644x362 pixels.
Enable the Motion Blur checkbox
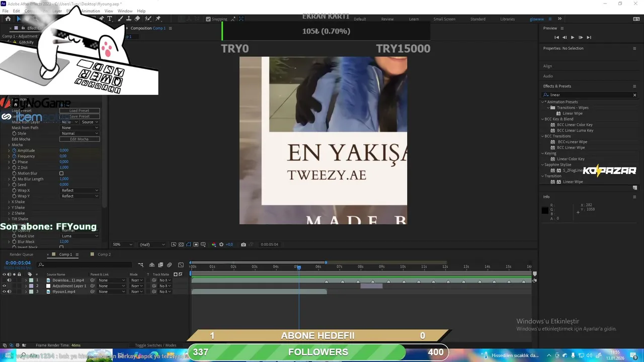61,173
